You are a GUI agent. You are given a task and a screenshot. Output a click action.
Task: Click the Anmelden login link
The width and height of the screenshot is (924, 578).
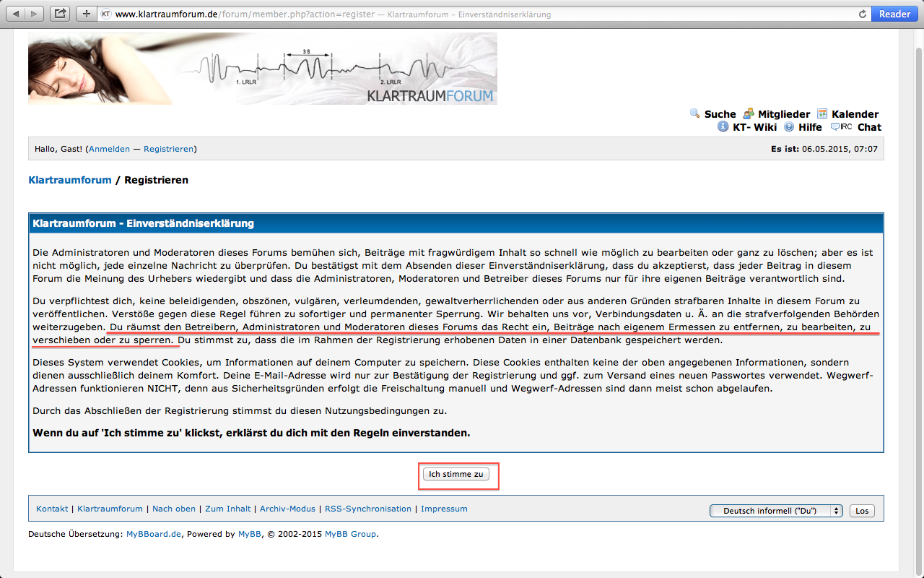tap(109, 149)
